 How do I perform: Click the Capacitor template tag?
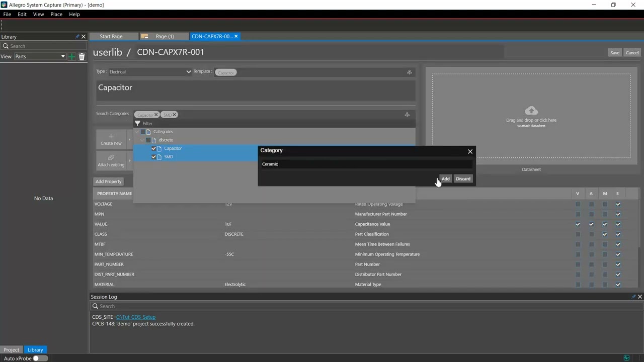(x=225, y=72)
